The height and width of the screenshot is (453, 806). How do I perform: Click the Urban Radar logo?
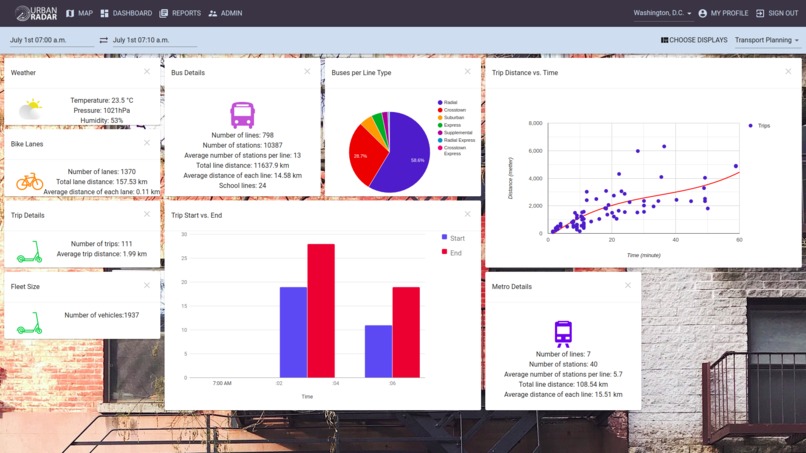tap(36, 13)
